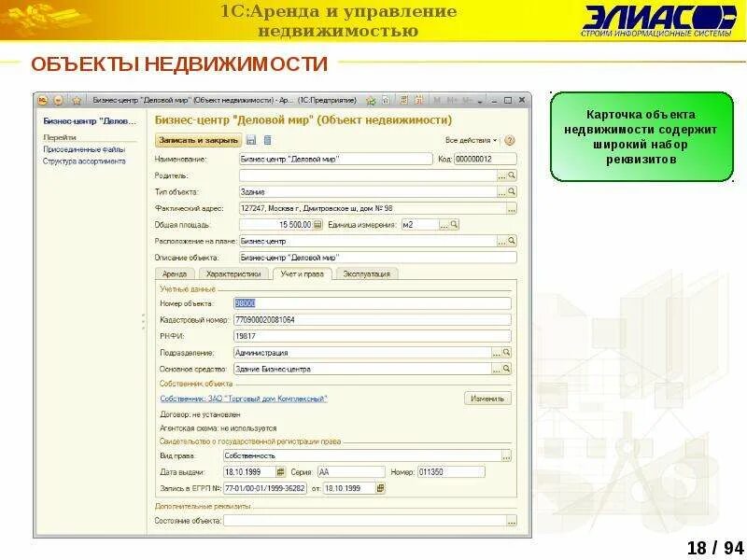Open Основное средство magnifier lookup
Image resolution: width=747 pixels, height=560 pixels.
[506, 369]
